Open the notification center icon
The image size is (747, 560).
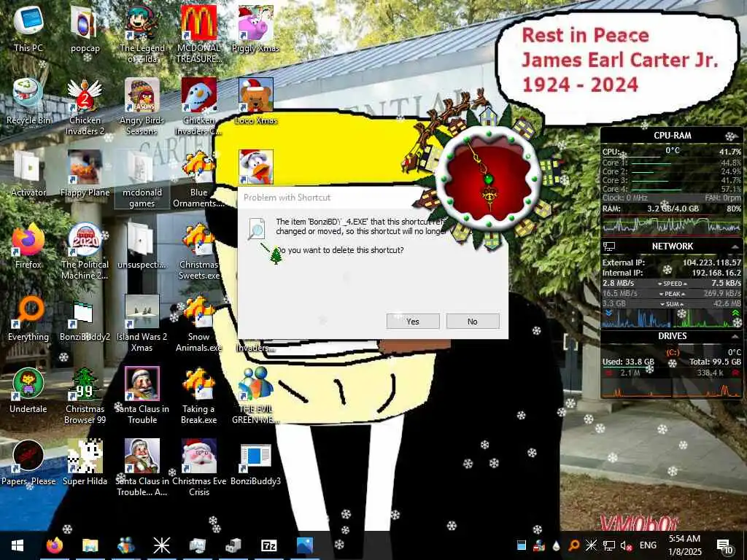pyautogui.click(x=724, y=546)
